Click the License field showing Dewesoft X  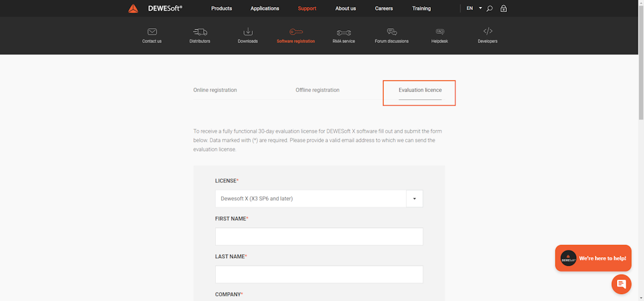tap(311, 199)
